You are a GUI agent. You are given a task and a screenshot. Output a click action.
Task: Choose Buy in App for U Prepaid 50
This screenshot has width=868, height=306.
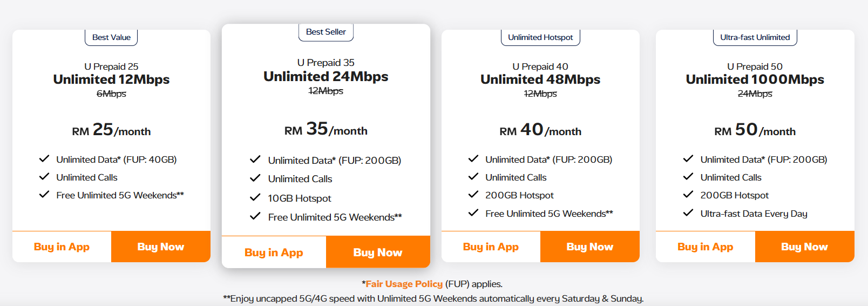point(705,247)
